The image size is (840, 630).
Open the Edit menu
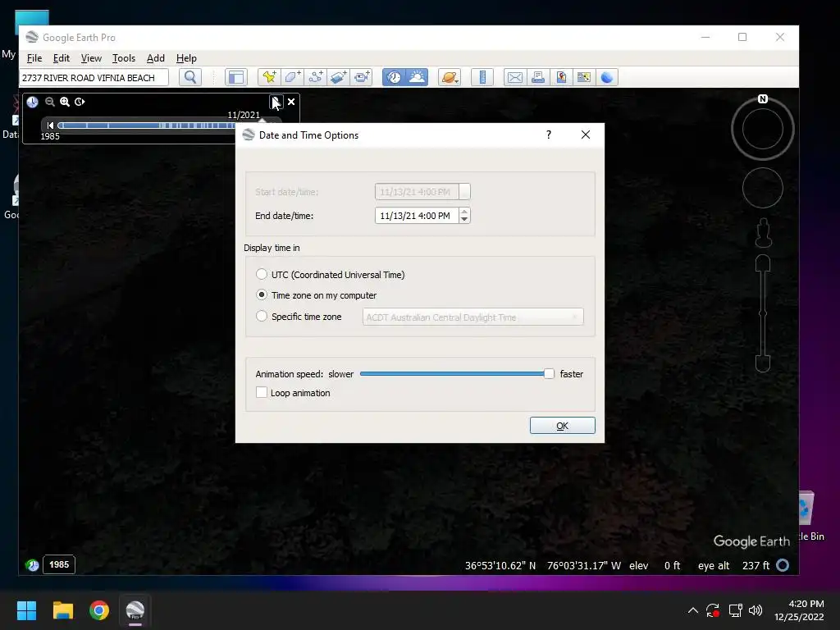(x=61, y=58)
